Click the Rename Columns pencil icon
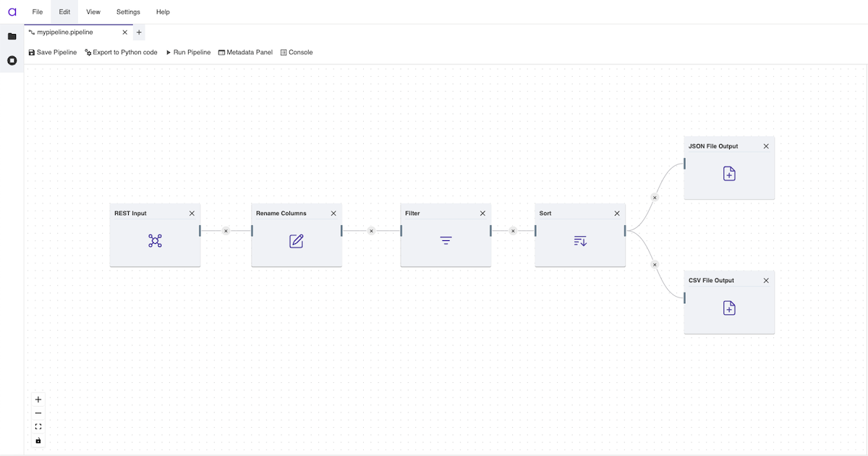 (297, 241)
